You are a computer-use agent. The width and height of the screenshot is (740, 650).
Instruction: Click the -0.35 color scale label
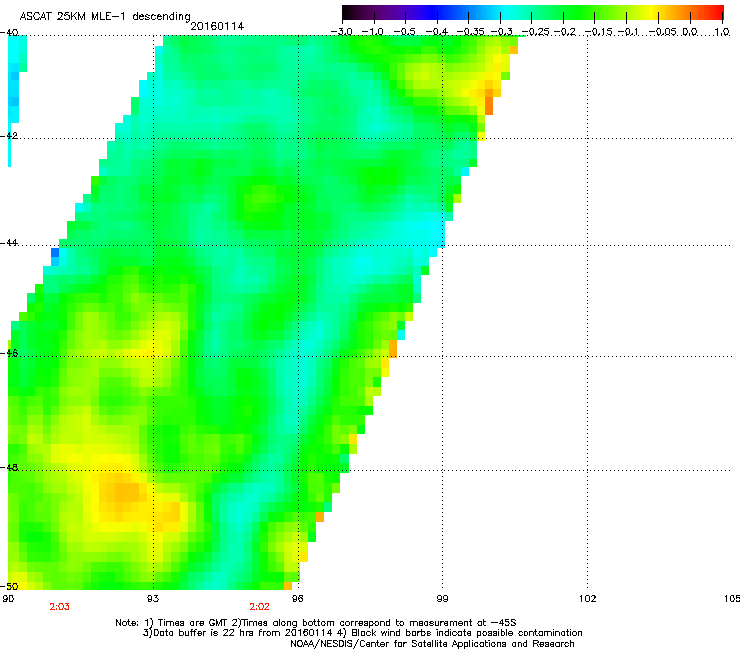471,32
